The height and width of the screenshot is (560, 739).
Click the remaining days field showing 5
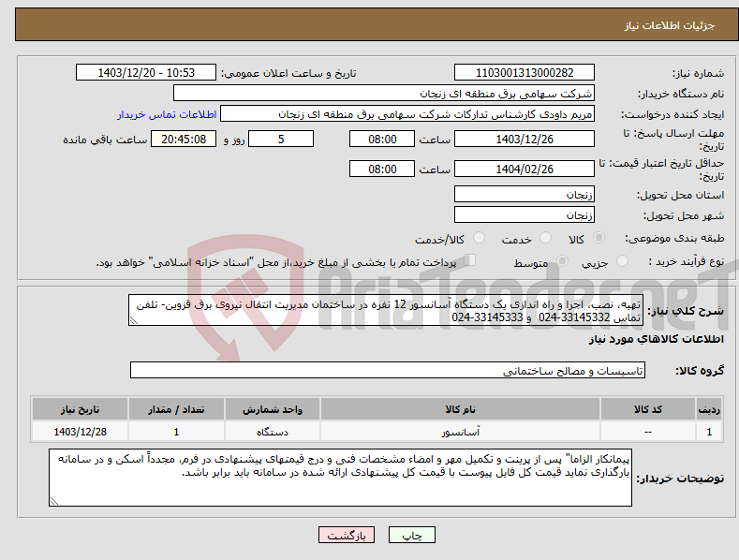281,139
